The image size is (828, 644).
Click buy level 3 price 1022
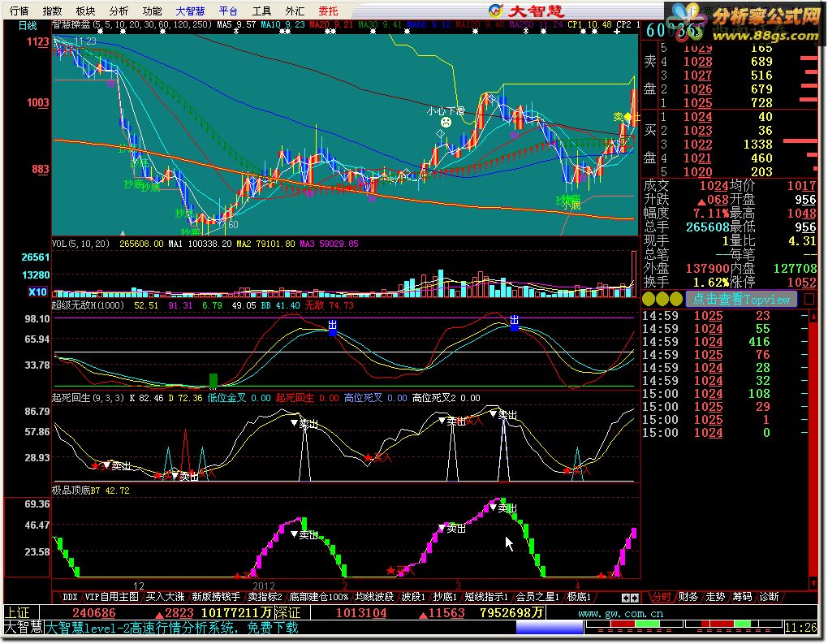tap(697, 145)
